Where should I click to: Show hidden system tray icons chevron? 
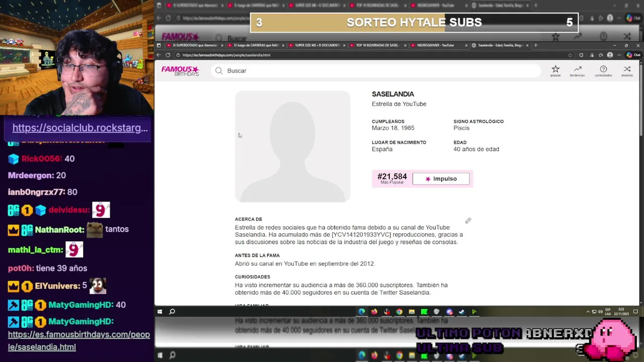click(x=588, y=312)
